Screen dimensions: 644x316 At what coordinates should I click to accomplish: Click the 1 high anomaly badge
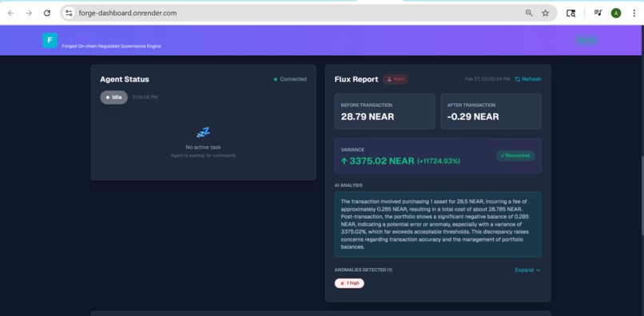pyautogui.click(x=349, y=283)
